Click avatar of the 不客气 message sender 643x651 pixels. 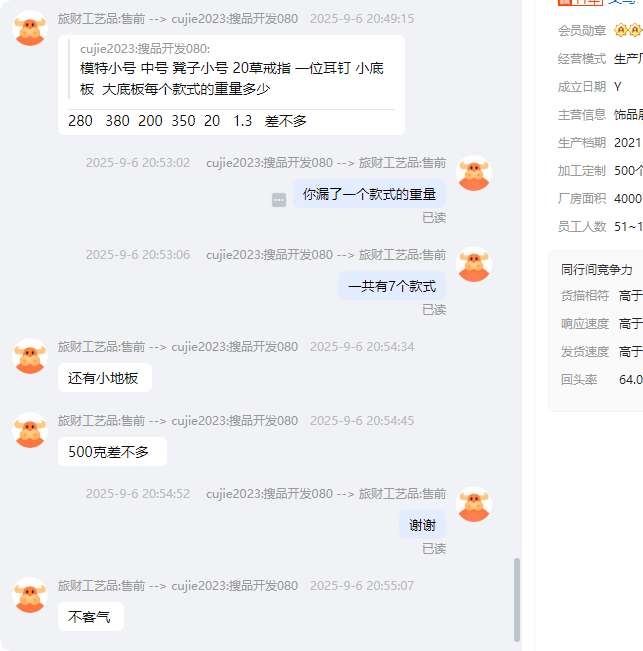[x=30, y=595]
